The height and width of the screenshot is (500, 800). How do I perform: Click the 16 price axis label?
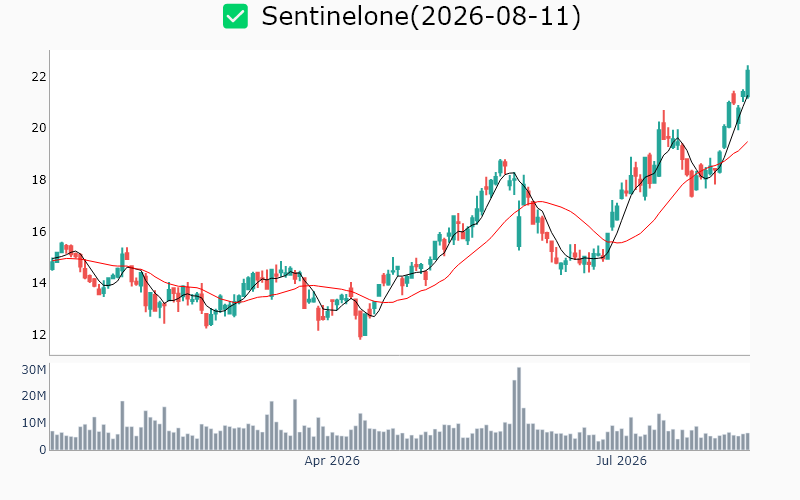[39, 232]
